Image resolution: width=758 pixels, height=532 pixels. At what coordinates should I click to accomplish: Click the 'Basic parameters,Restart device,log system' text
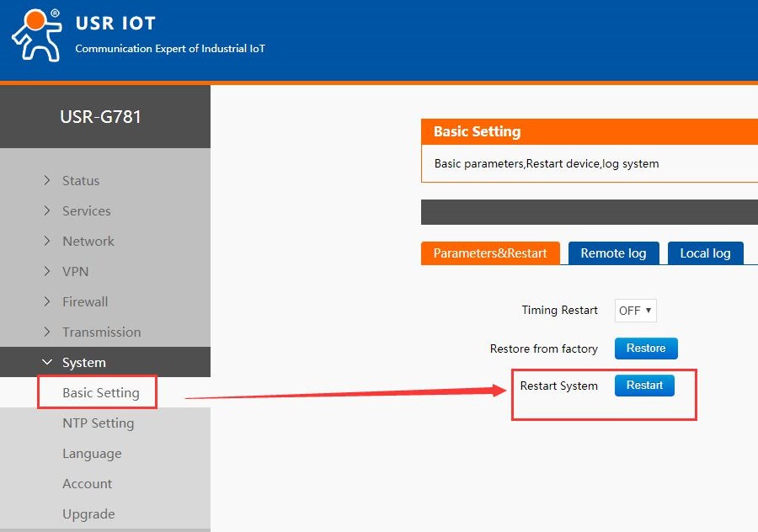547,164
